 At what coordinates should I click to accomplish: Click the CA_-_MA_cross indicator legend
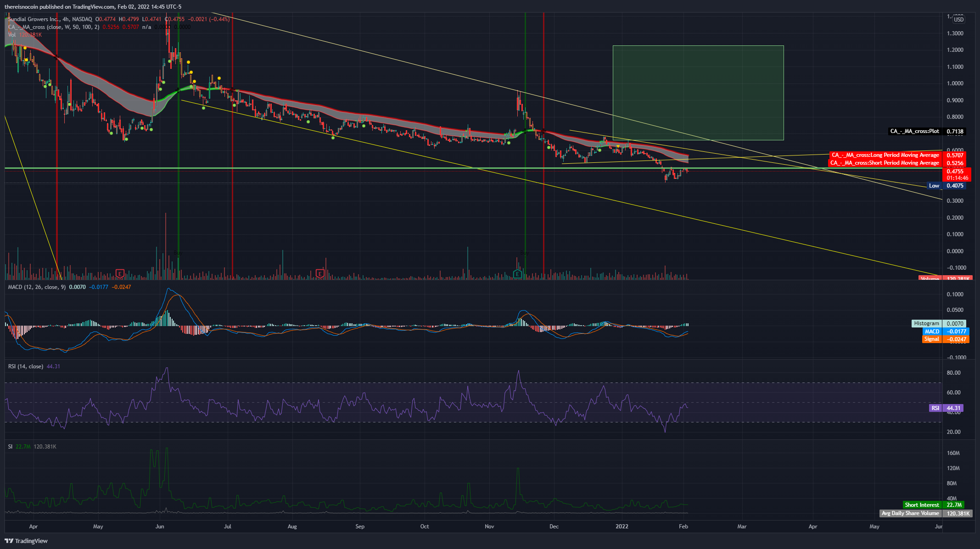53,27
